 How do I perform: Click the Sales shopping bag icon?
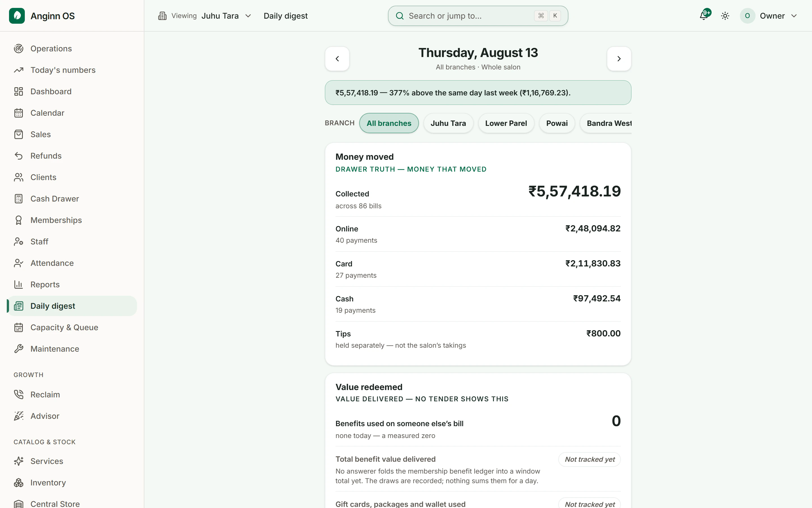point(19,134)
